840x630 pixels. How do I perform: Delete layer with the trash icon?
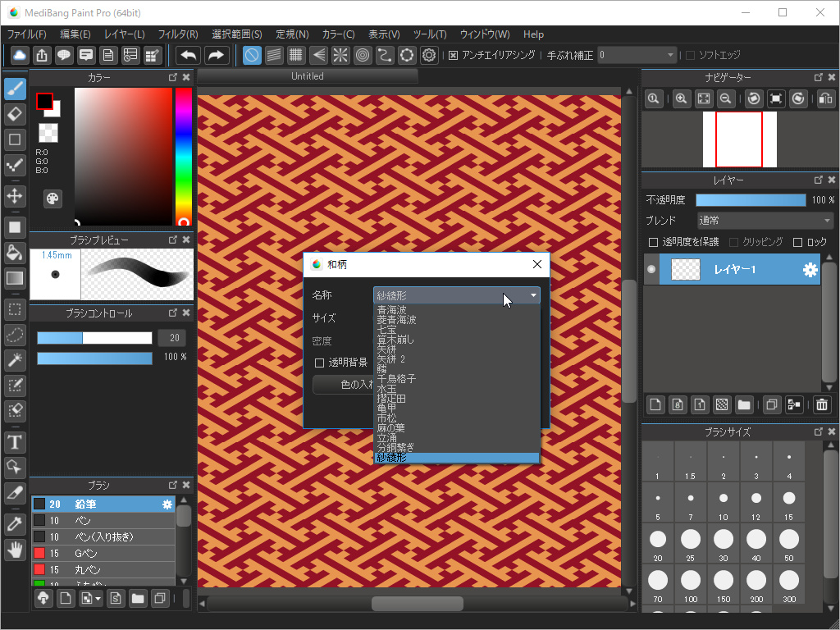[x=822, y=404]
